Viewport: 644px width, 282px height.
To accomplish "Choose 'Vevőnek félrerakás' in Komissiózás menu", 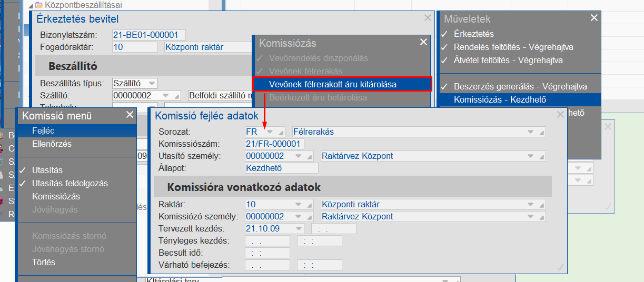I will [x=305, y=71].
